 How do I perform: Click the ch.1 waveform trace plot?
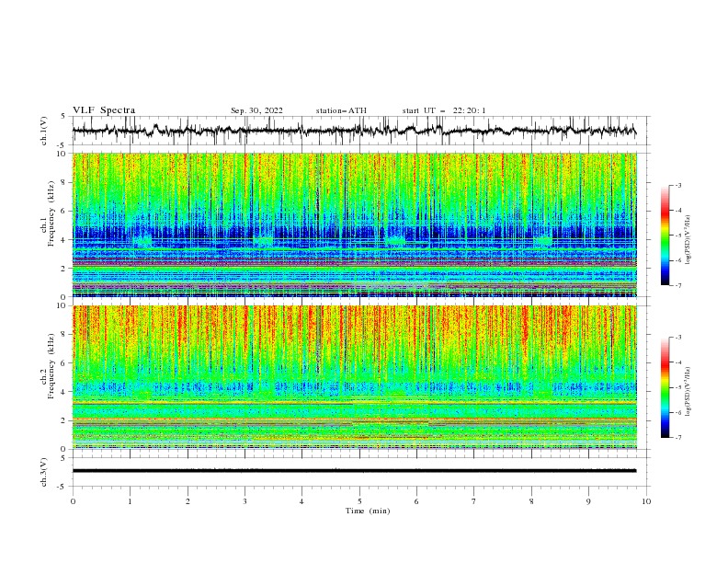(x=354, y=131)
